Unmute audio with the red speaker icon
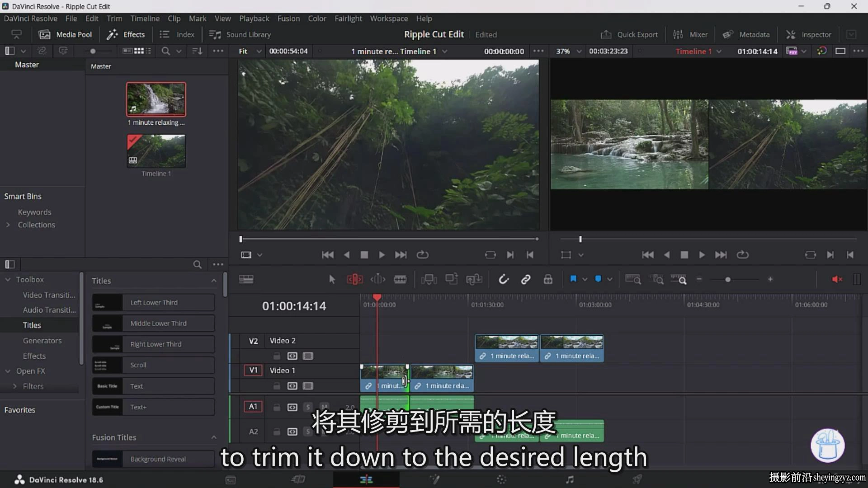This screenshot has width=868, height=488. 837,280
